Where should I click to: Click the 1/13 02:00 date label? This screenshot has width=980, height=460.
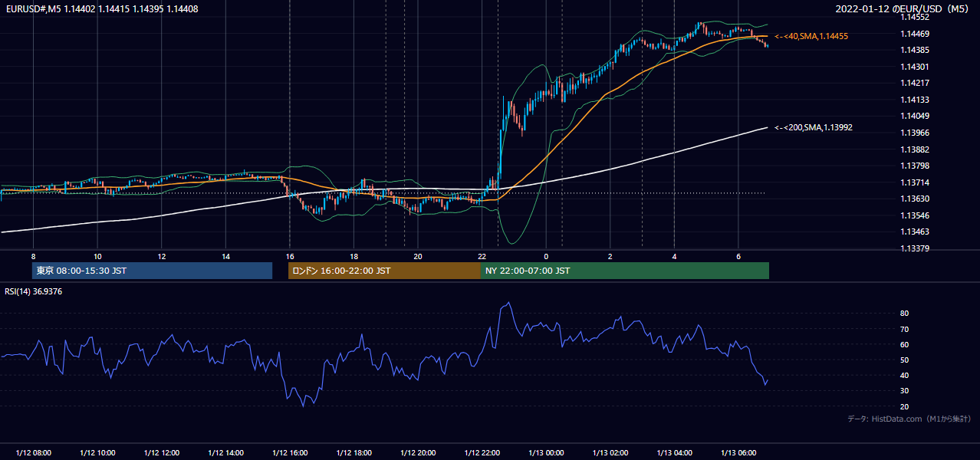coord(610,452)
